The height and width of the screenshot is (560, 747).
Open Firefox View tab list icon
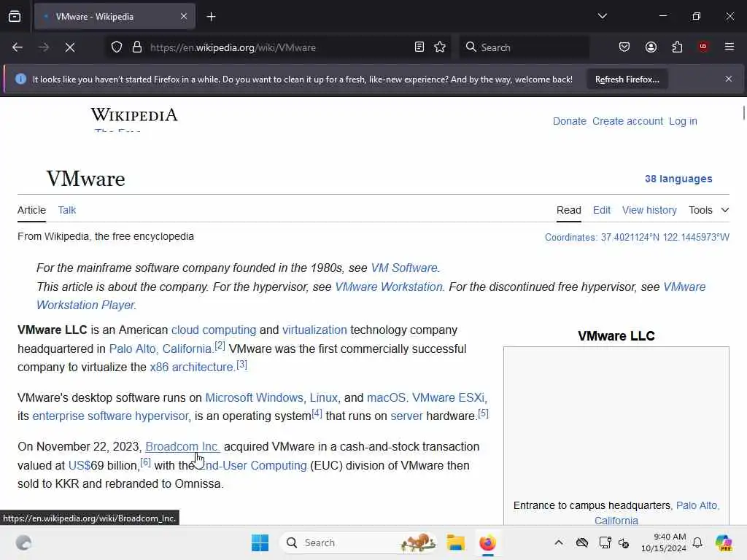click(x=15, y=16)
